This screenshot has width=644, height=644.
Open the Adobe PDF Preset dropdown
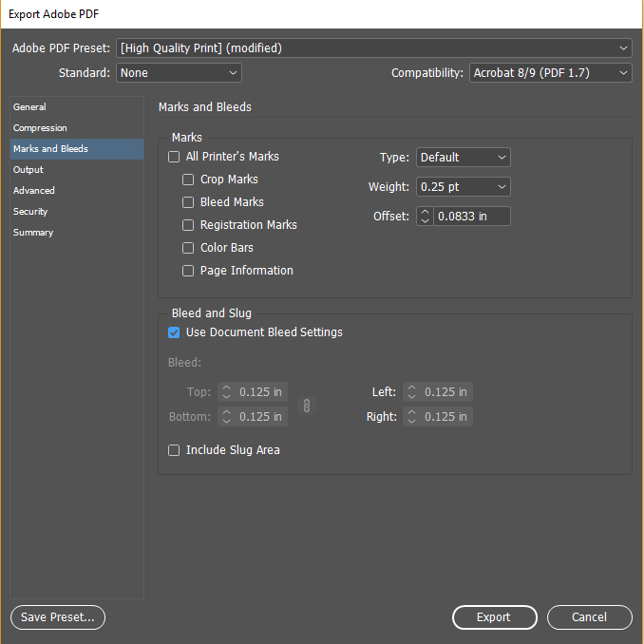click(373, 48)
